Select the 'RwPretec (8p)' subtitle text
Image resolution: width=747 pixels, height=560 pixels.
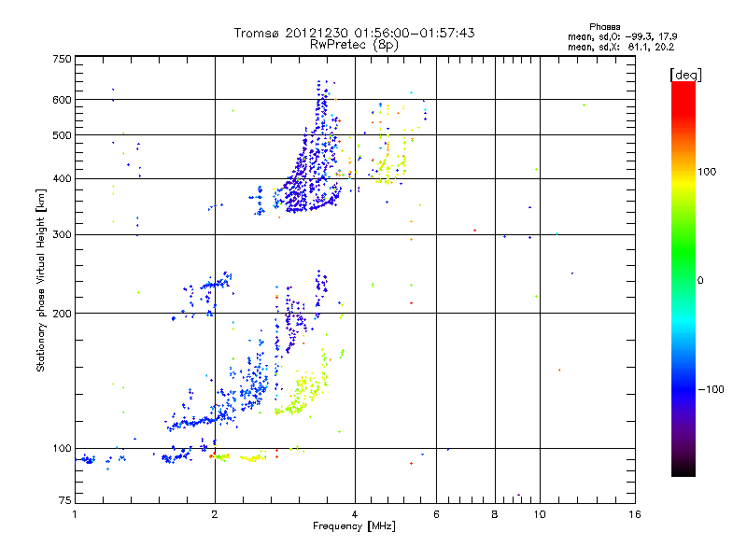click(x=354, y=45)
